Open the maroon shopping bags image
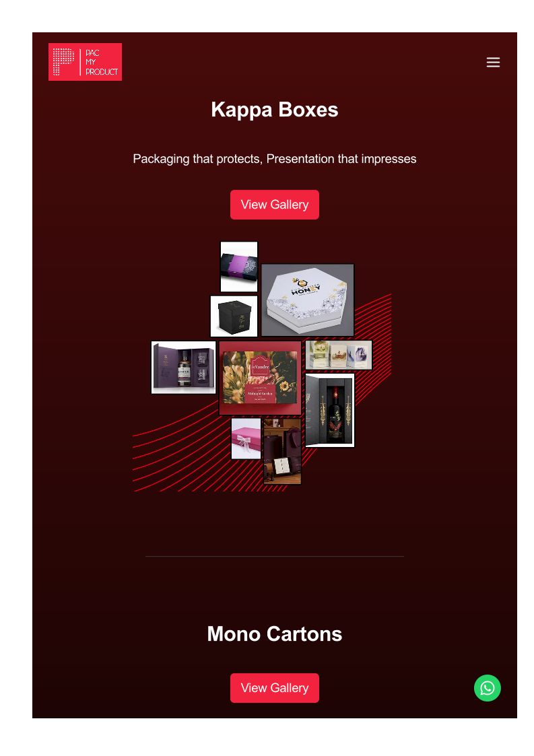534x756 pixels. 282,451
